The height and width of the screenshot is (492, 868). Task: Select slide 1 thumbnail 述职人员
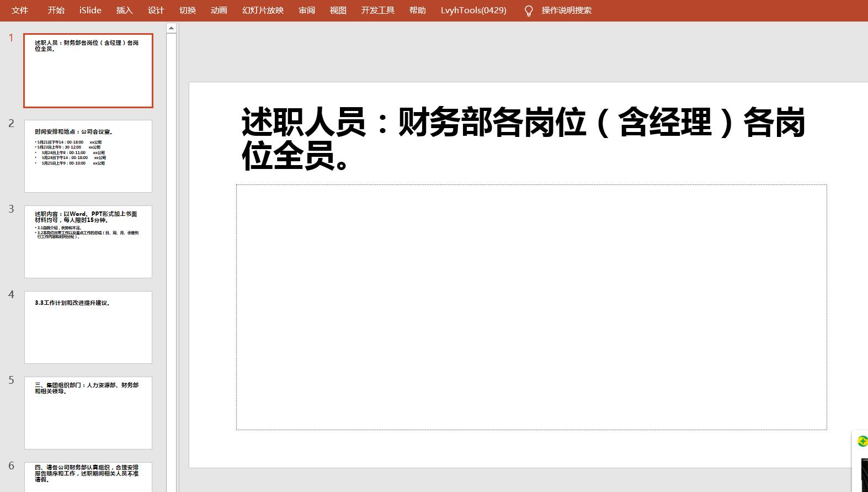coord(88,71)
